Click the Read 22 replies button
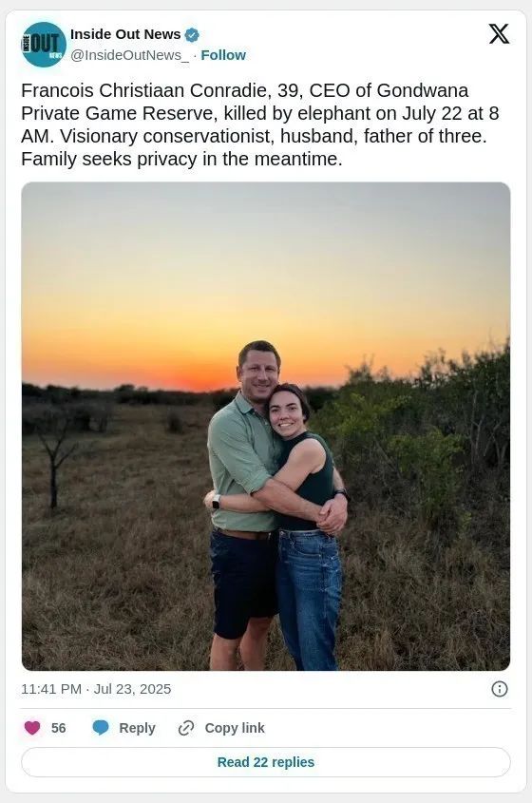Image resolution: width=532 pixels, height=803 pixels. (266, 762)
